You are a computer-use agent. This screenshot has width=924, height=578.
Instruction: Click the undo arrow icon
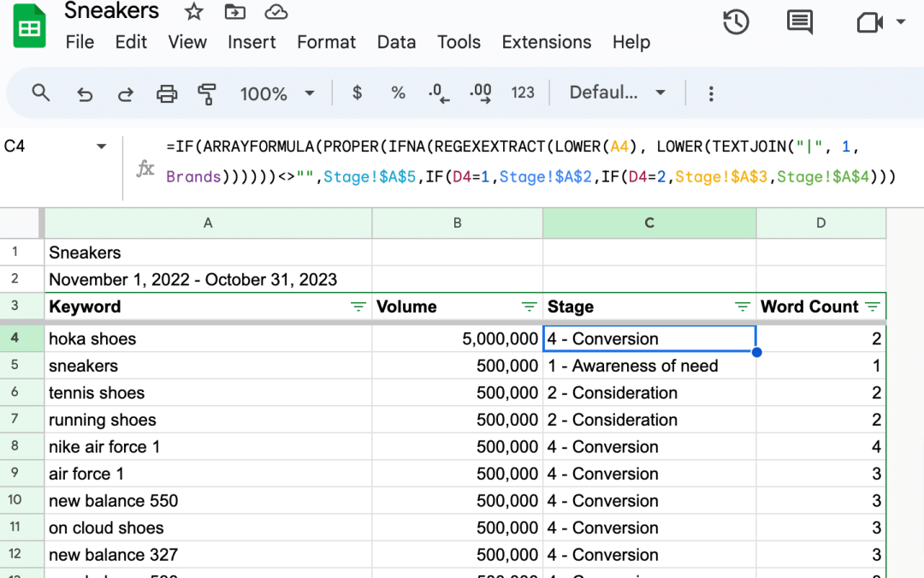(x=84, y=93)
